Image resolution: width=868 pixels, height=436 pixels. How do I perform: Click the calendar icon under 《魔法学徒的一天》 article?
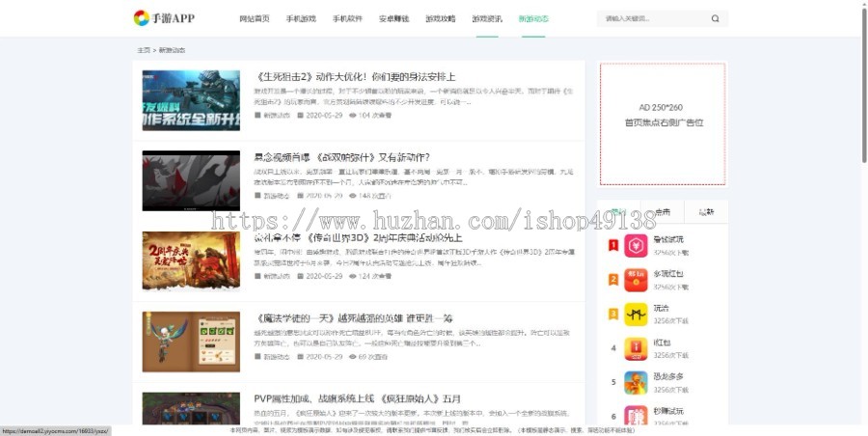pos(301,357)
